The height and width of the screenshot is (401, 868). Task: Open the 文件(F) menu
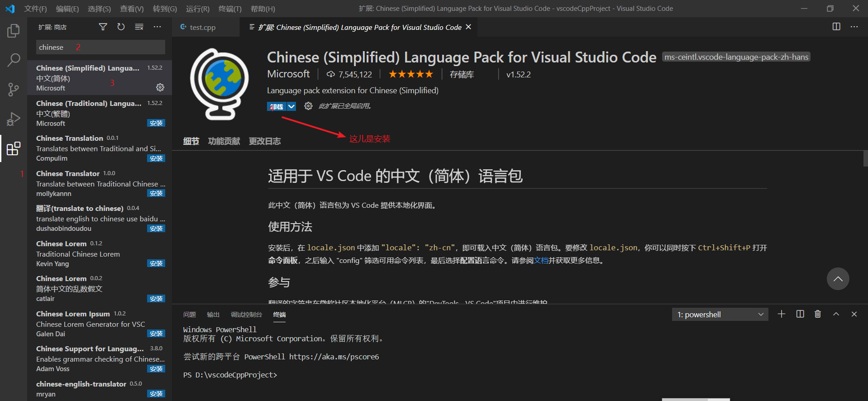[35, 9]
